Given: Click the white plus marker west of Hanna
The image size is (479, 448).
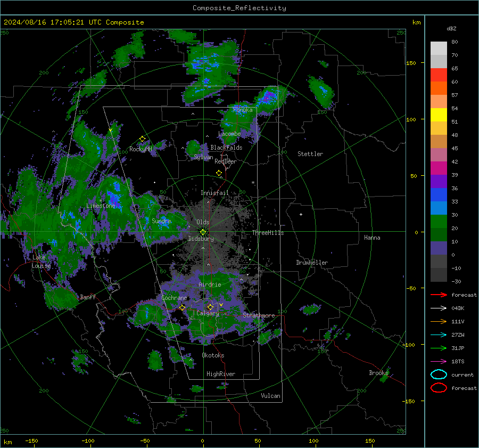Looking at the screenshot, I should click(301, 214).
